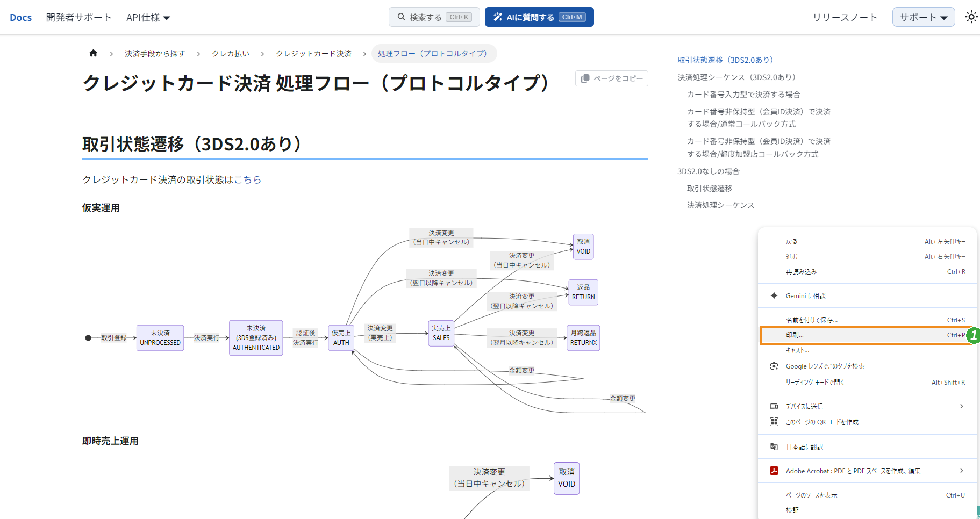This screenshot has width=980, height=519.
Task: Select 検証 at context menu bottom
Action: [x=867, y=510]
